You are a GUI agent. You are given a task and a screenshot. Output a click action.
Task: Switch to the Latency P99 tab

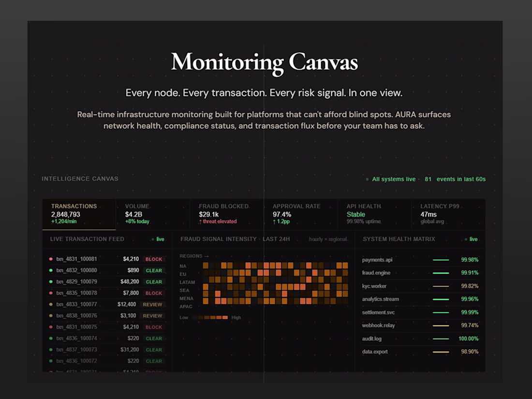448,214
